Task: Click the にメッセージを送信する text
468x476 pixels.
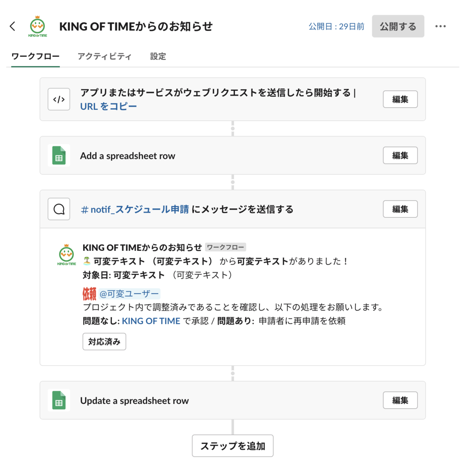Action: coord(243,209)
